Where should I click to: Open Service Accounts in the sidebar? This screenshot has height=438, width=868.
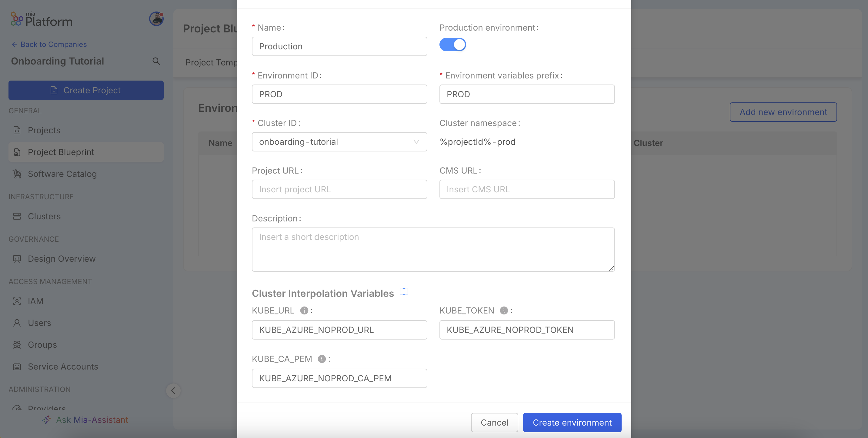(x=86, y=367)
